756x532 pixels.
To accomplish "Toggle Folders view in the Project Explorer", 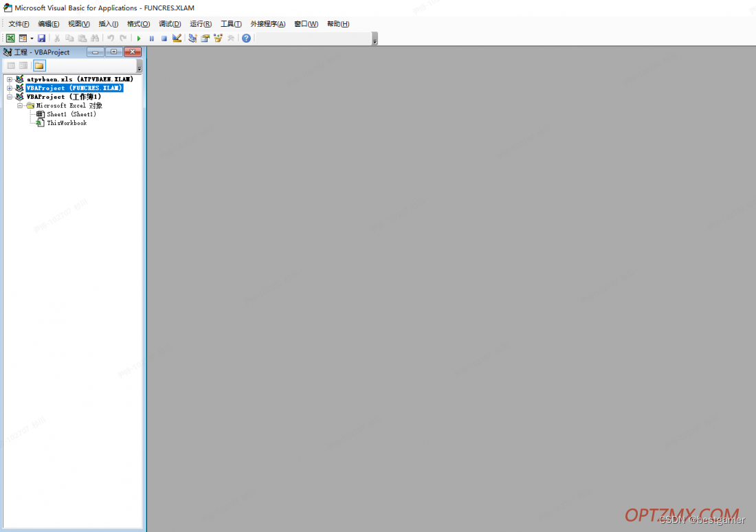I will (x=38, y=65).
